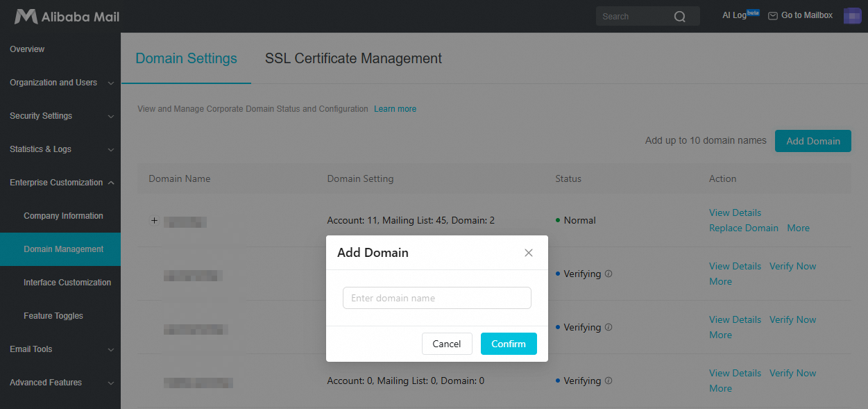The image size is (868, 409).
Task: Click the Confirm button
Action: (509, 344)
